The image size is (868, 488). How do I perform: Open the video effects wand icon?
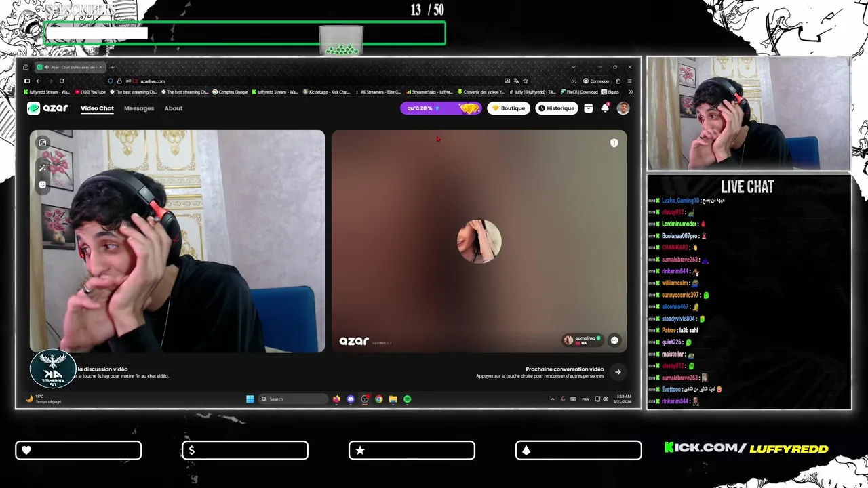tap(43, 168)
